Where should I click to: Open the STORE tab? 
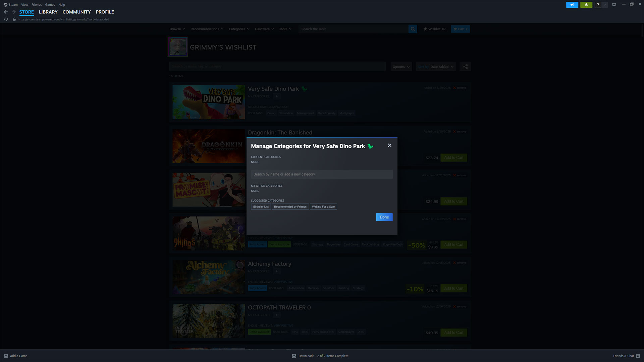tap(26, 12)
